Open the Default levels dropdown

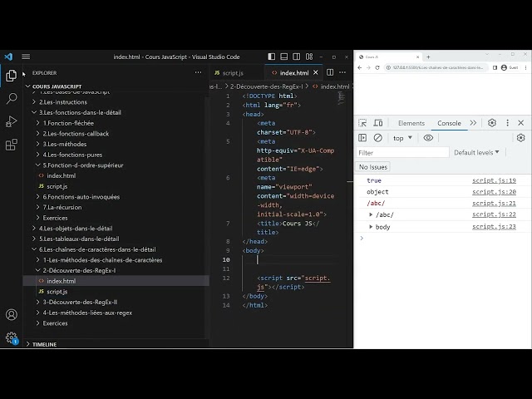[x=476, y=153]
